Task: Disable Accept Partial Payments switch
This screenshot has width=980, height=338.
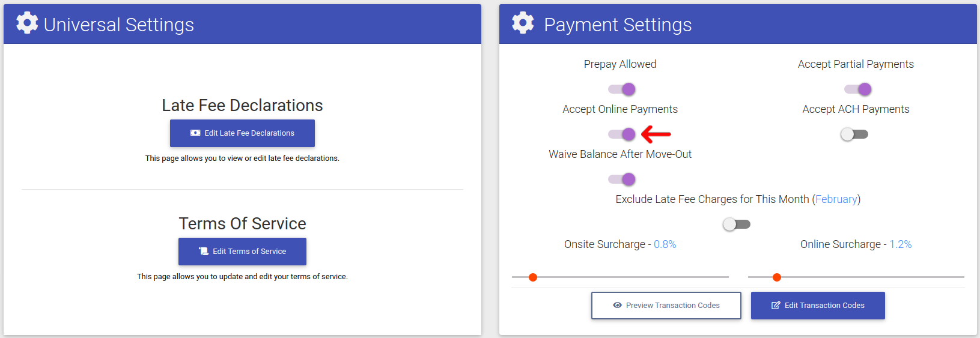Action: [x=857, y=89]
